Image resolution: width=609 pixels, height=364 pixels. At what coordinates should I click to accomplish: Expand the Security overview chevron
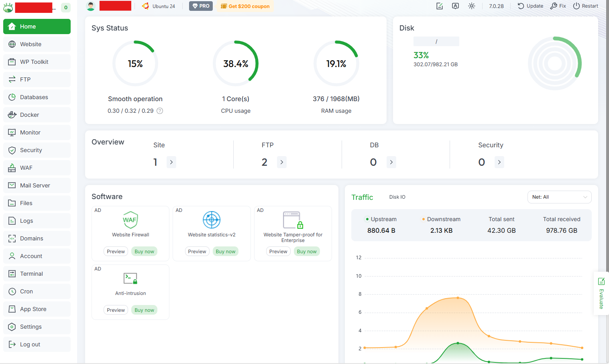[499, 162]
